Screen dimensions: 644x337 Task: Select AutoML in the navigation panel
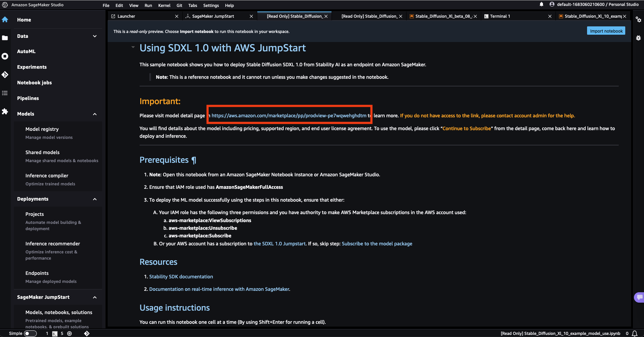(x=26, y=51)
